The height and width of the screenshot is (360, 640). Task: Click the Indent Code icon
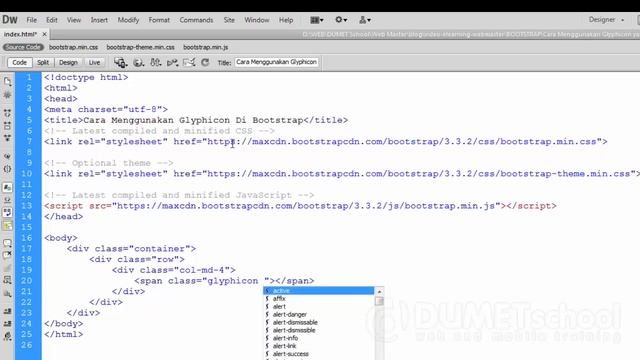pos(7,311)
